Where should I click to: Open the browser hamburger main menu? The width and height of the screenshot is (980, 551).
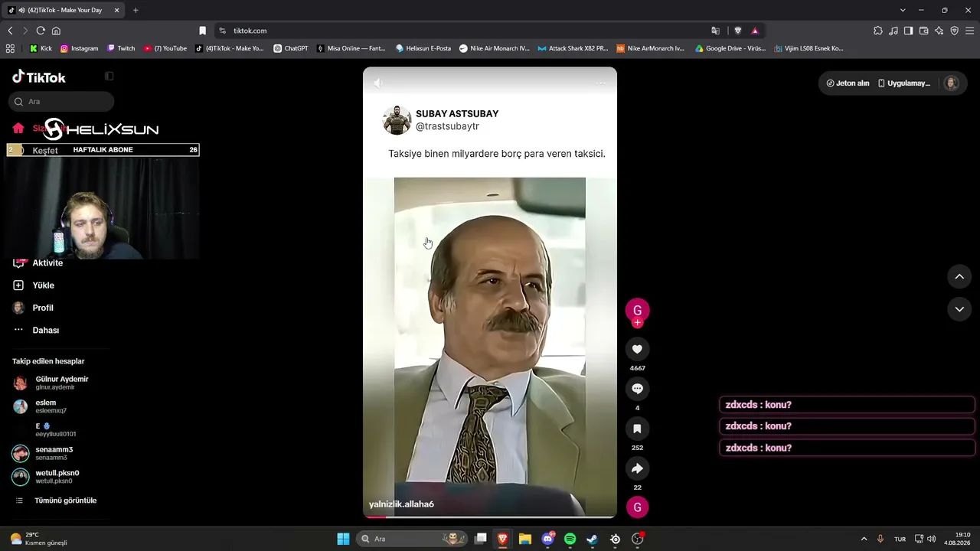pos(970,31)
